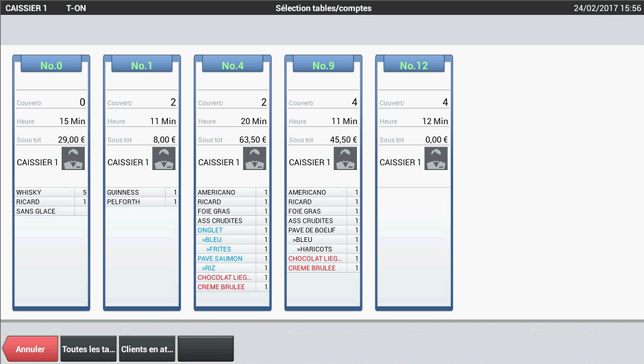Show all tables via Toutes les ta... button
This screenshot has height=364, width=644.
tap(88, 349)
